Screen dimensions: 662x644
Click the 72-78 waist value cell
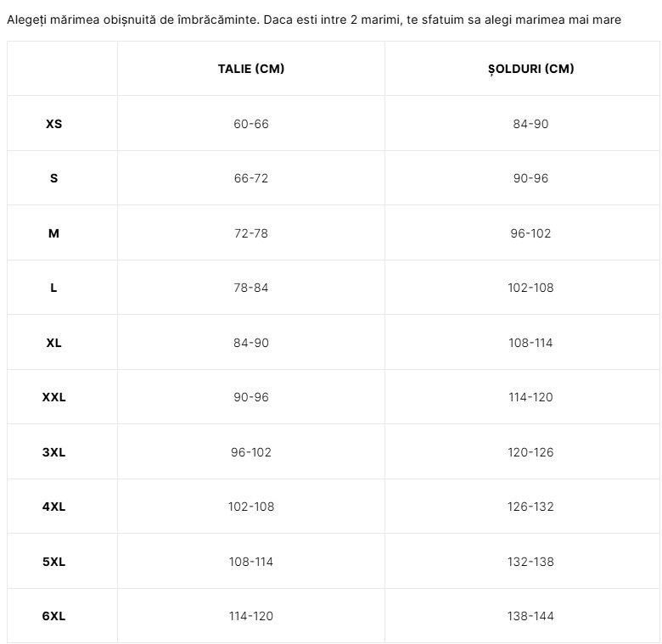click(x=251, y=233)
